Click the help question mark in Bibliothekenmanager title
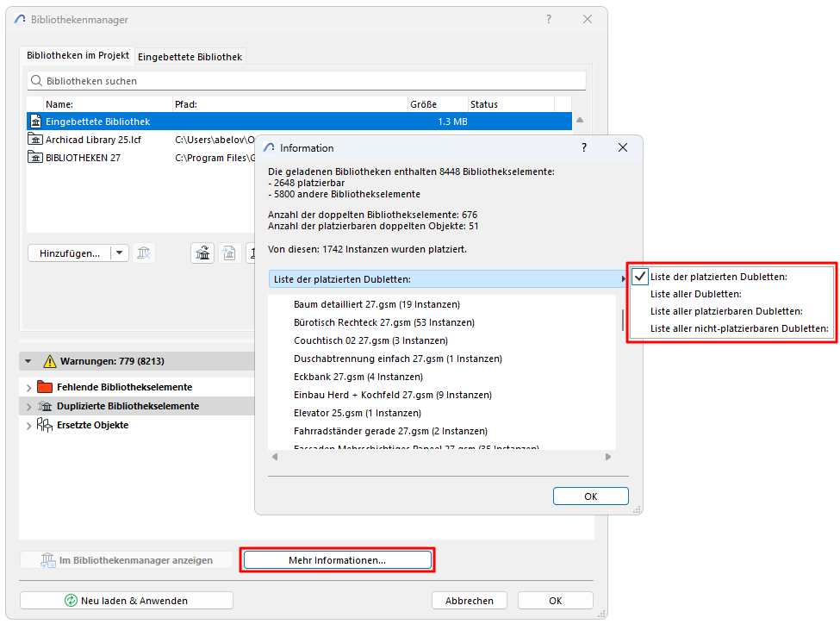Image resolution: width=840 pixels, height=624 pixels. pos(549,19)
